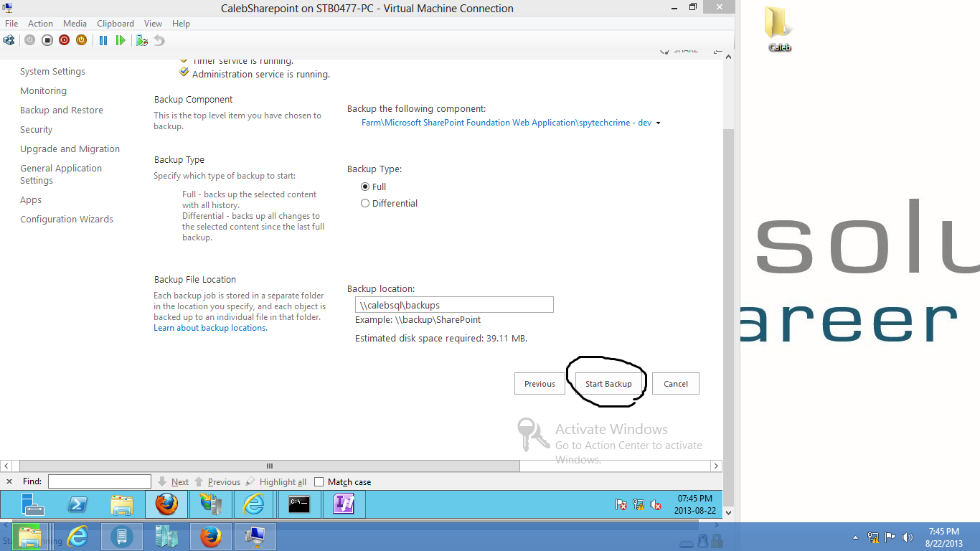Go to System Settings in the sidebar
Viewport: 980px width, 551px height.
(52, 72)
